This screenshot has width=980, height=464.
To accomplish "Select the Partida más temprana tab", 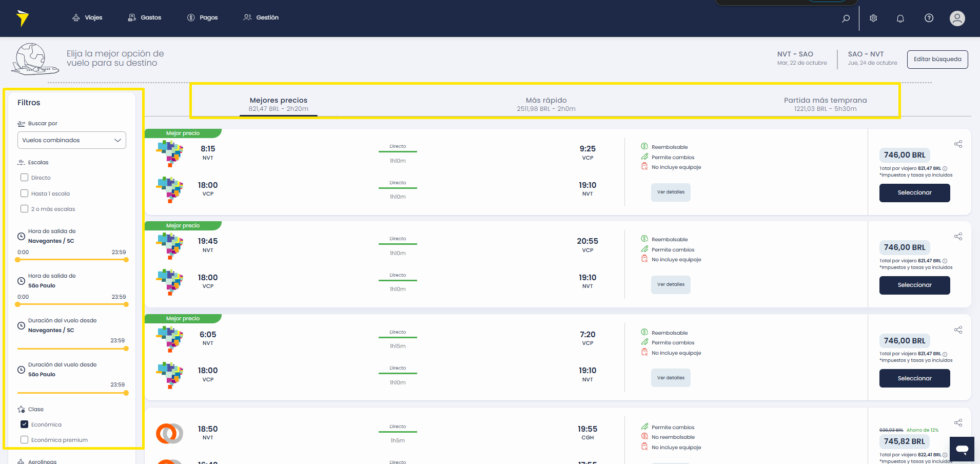I will 825,104.
